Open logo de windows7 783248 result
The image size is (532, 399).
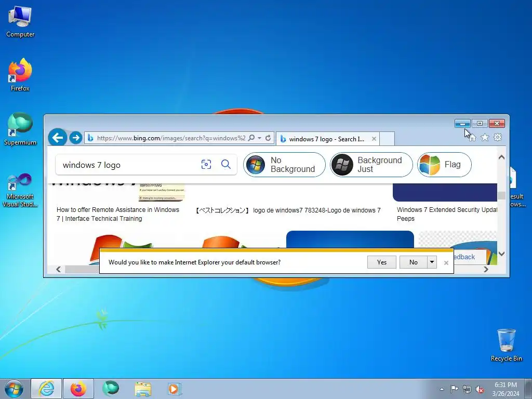[x=288, y=210]
